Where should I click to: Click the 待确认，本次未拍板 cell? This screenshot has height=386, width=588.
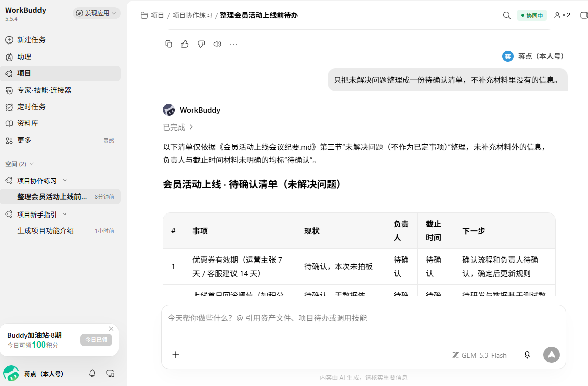tap(340, 267)
